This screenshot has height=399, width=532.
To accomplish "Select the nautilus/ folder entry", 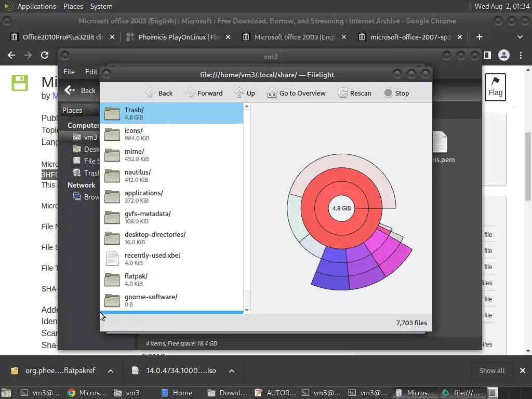I will (x=171, y=176).
